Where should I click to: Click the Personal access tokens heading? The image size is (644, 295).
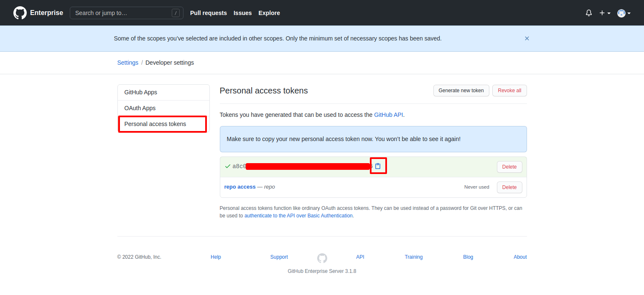point(264,91)
